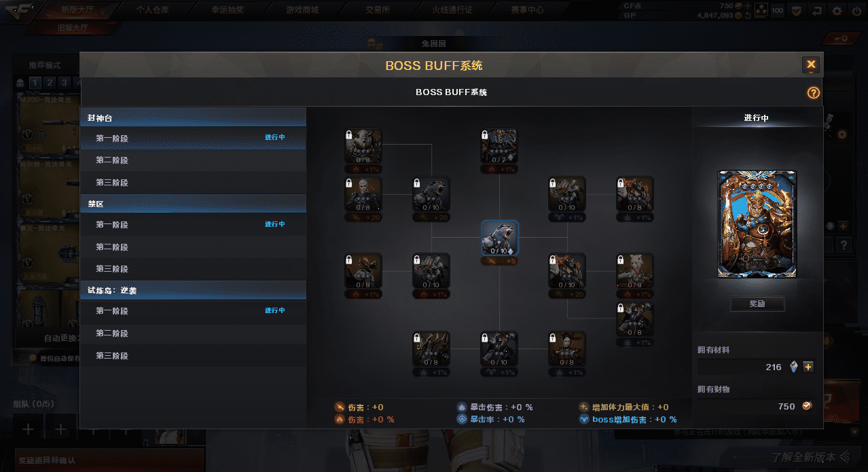
Task: Select the locked roaring bear node 0/10
Action: point(431,195)
